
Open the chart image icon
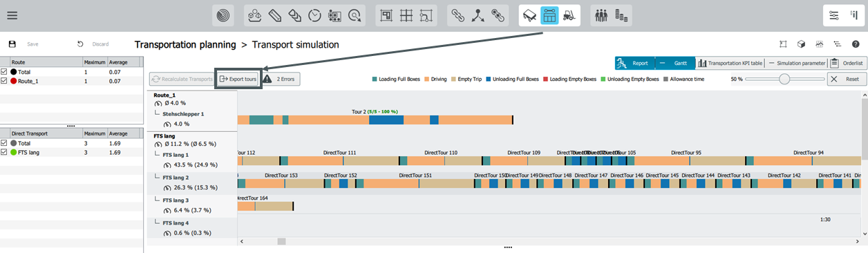click(x=819, y=44)
